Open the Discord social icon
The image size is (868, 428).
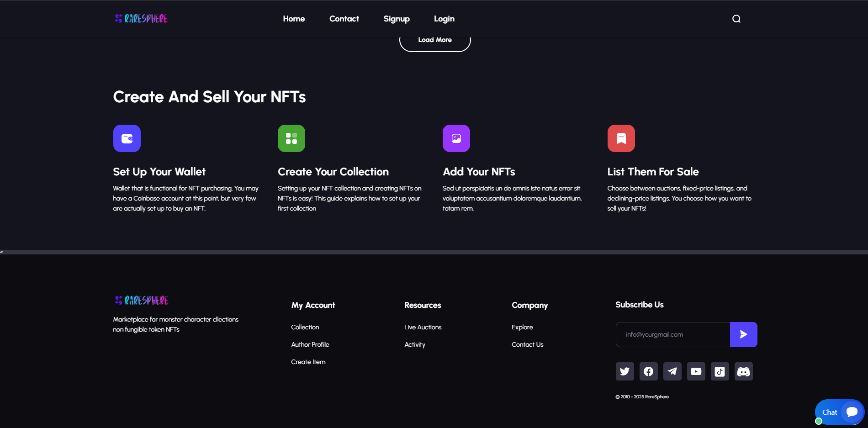coord(743,371)
